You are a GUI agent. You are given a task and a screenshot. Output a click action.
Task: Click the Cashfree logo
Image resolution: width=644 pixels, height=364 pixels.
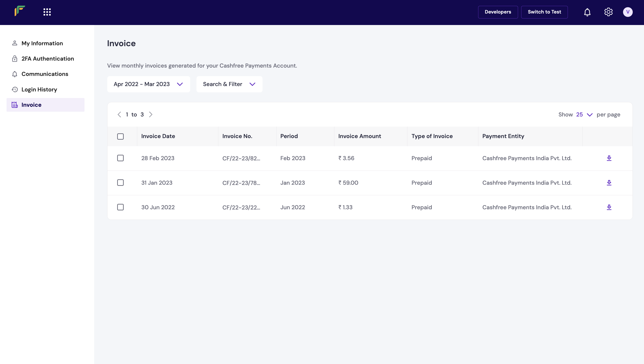pyautogui.click(x=20, y=11)
